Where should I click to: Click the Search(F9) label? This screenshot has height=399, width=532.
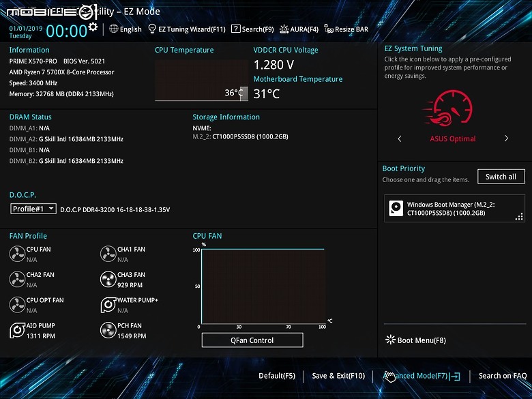(258, 29)
